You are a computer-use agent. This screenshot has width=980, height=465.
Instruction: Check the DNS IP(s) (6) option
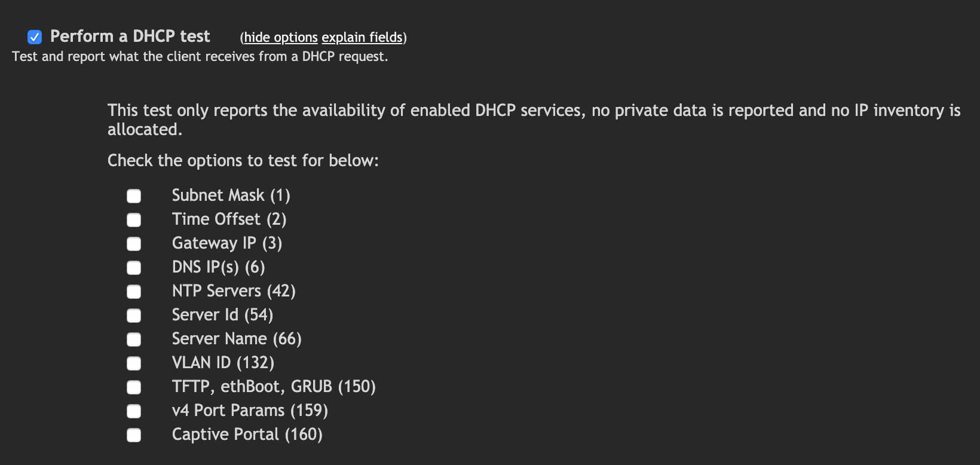point(133,267)
